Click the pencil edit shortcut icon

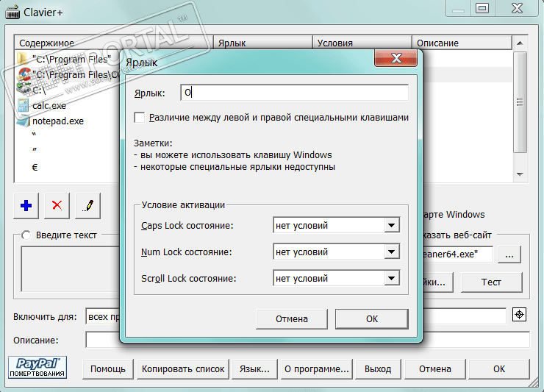[x=87, y=205]
